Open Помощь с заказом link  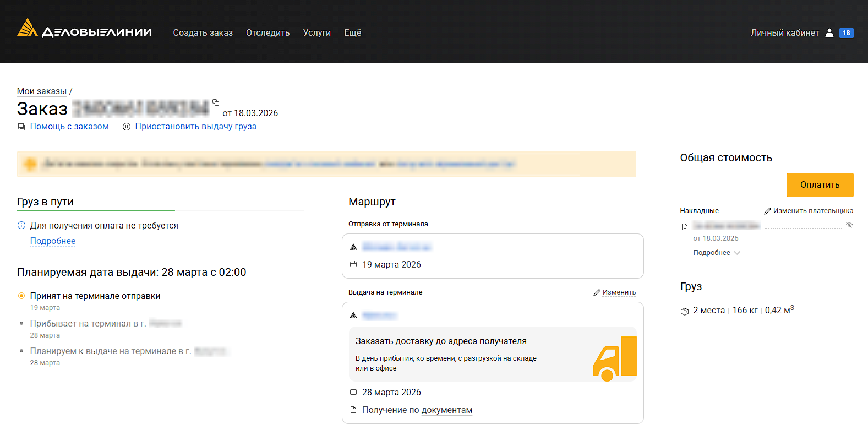click(x=69, y=127)
